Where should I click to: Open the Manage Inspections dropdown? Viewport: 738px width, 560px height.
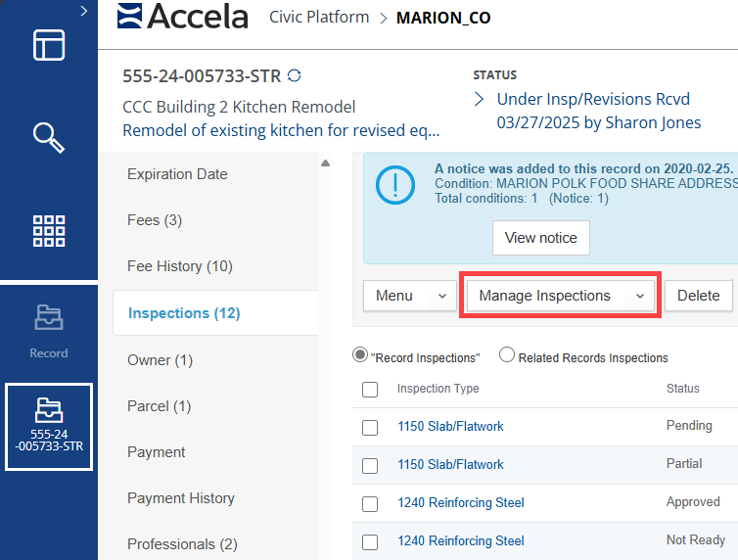[x=561, y=296]
